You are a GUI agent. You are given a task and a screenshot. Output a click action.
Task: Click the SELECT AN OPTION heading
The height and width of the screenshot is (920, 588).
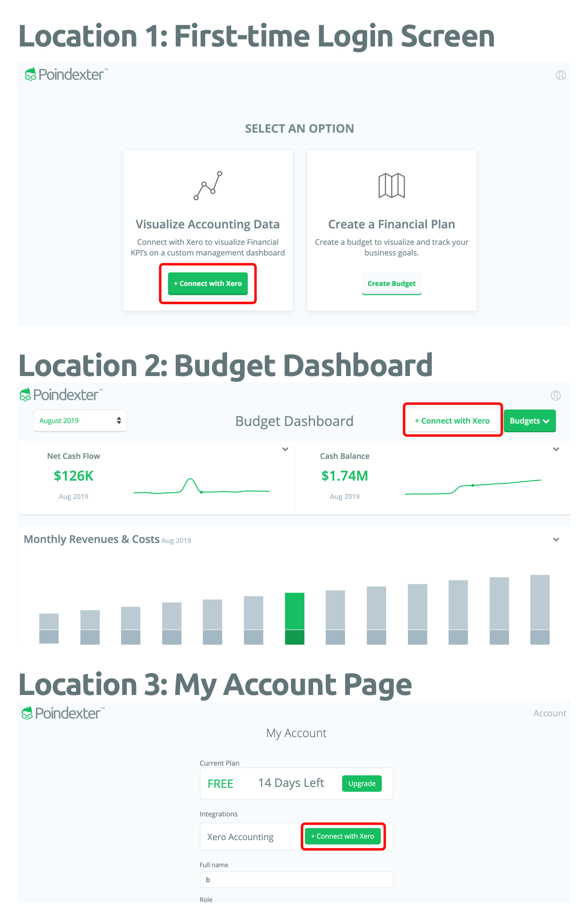pos(300,128)
